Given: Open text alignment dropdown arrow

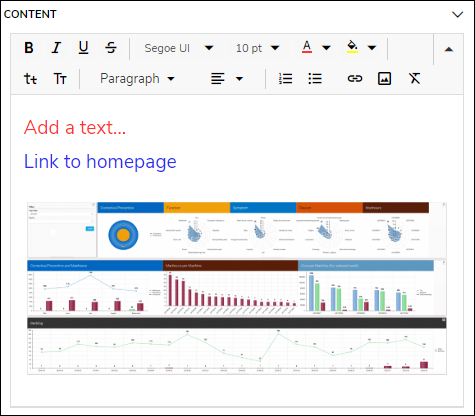Looking at the screenshot, I should point(239,79).
